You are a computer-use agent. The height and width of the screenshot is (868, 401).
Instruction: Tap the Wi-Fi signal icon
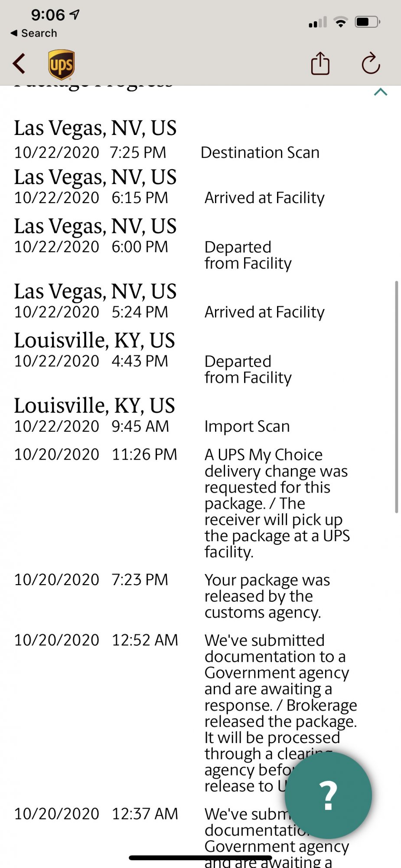341,22
